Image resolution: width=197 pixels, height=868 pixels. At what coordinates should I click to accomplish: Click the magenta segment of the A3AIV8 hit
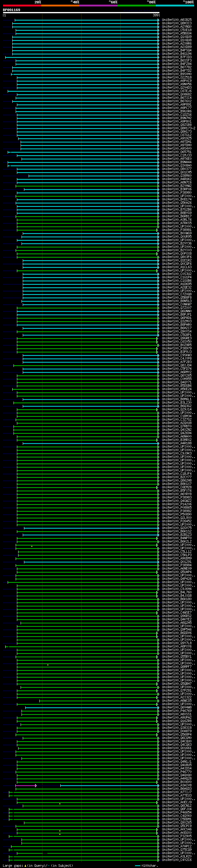(x=26, y=785)
